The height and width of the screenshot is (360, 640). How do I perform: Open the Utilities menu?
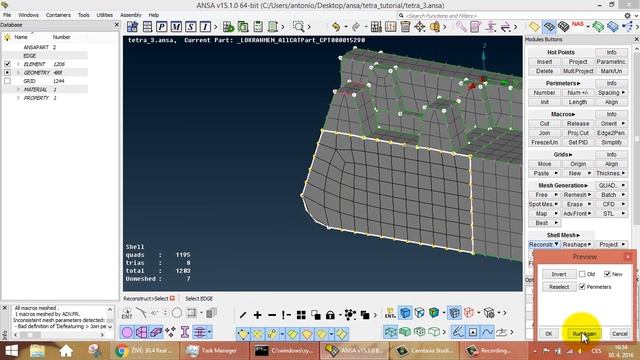[104, 15]
